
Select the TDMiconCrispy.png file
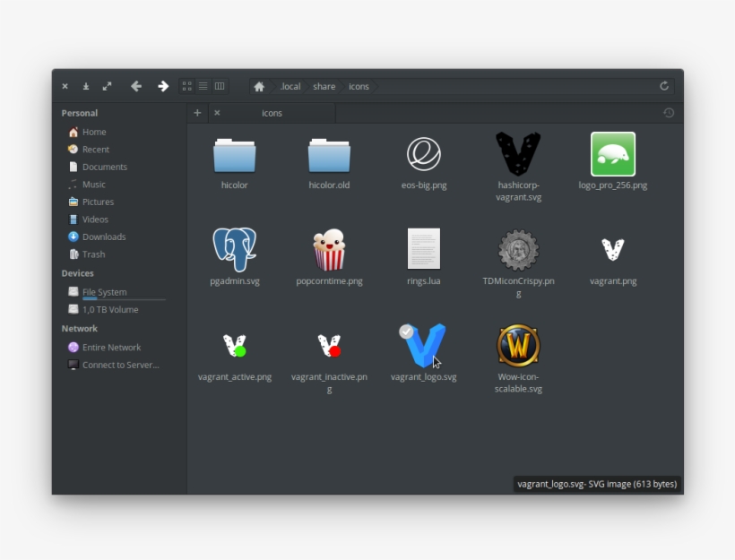518,250
